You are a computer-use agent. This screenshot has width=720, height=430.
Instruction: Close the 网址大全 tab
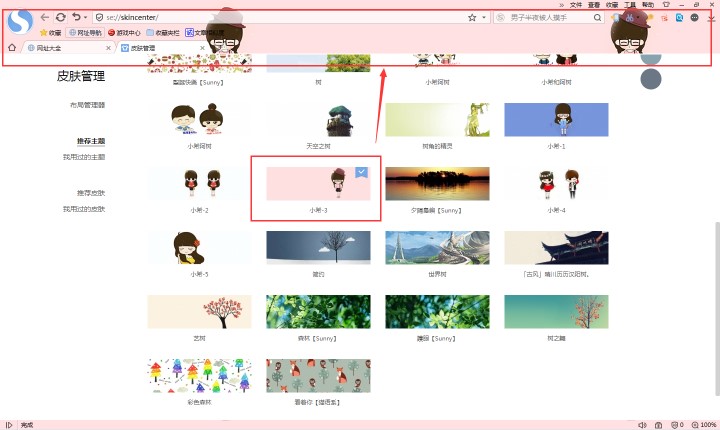108,48
